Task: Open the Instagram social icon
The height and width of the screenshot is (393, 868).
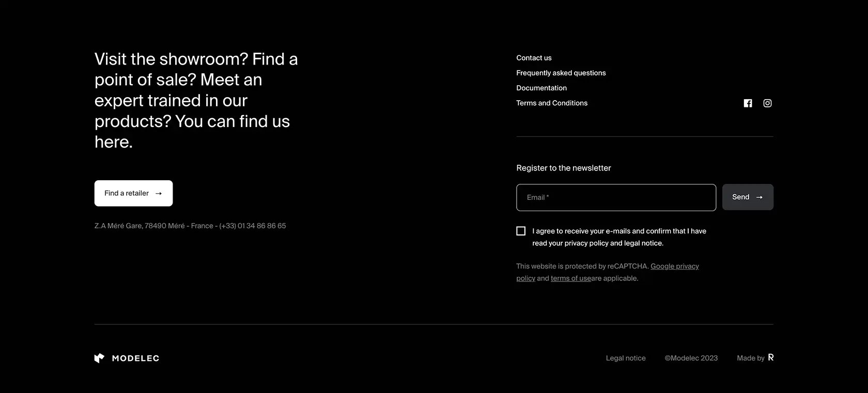Action: [x=767, y=103]
